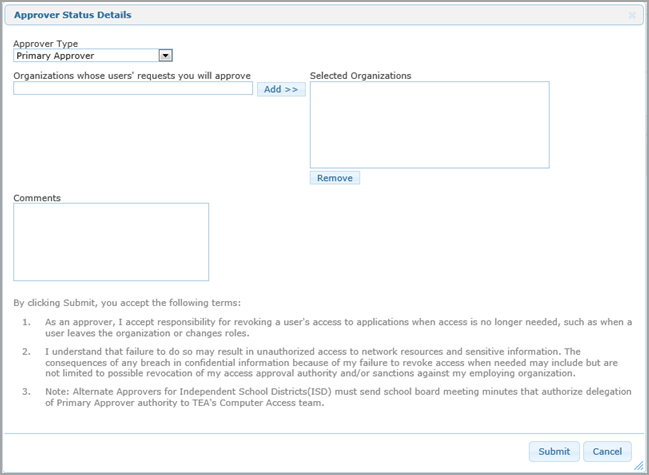The image size is (649, 475).
Task: Click the Approver Status Details title bar
Action: coord(300,16)
